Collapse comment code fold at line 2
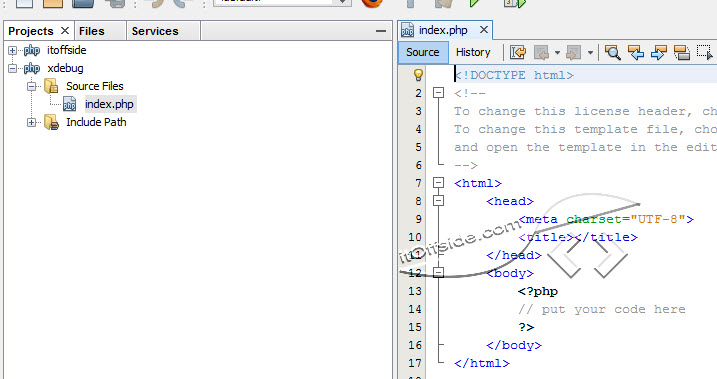The height and width of the screenshot is (379, 717). 438,93
